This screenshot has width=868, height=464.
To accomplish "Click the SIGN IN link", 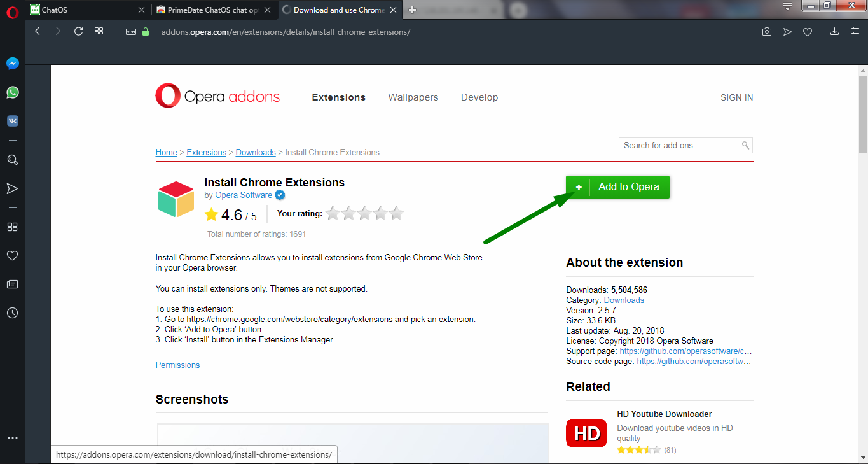I will pos(736,97).
